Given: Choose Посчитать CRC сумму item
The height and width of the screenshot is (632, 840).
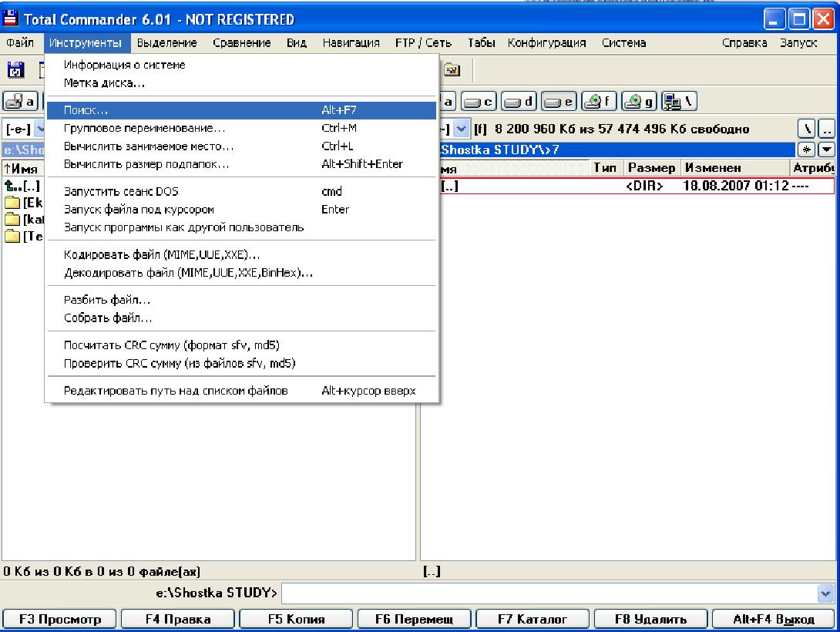Looking at the screenshot, I should pyautogui.click(x=242, y=345).
